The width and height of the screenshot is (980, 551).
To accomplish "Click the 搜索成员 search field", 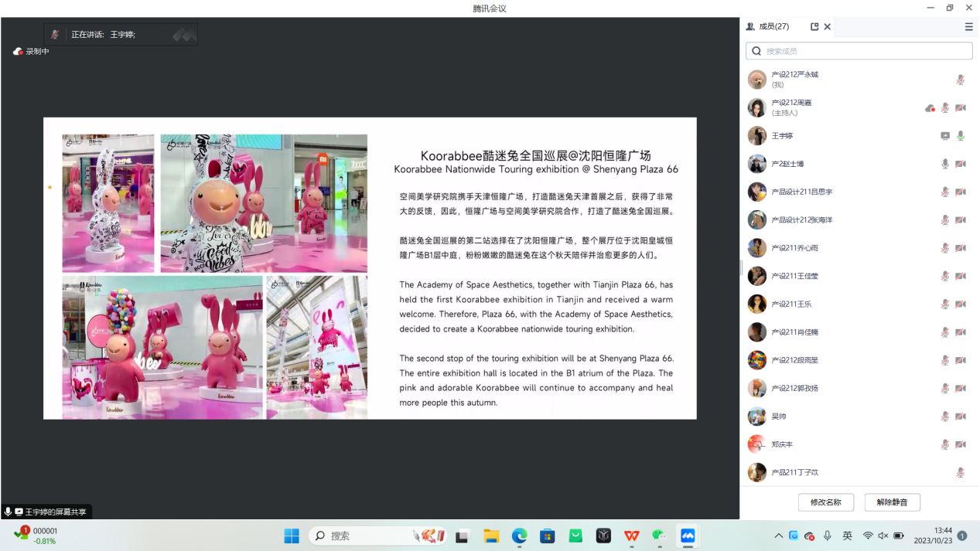I will pyautogui.click(x=859, y=51).
